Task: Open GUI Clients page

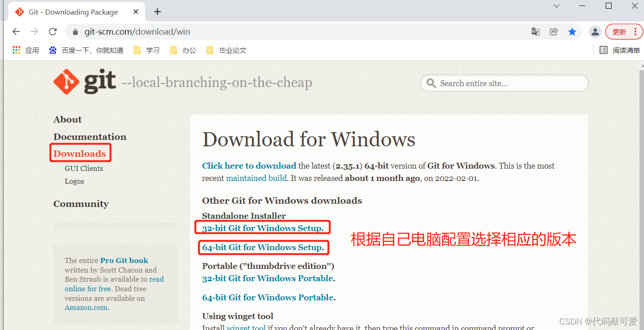Action: tap(84, 168)
